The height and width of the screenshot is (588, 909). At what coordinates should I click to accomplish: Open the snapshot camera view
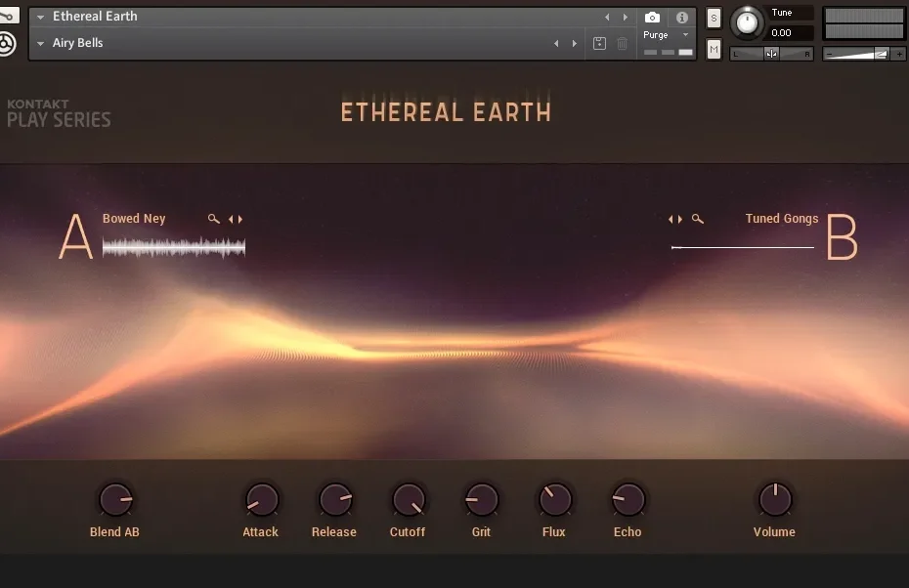point(652,18)
